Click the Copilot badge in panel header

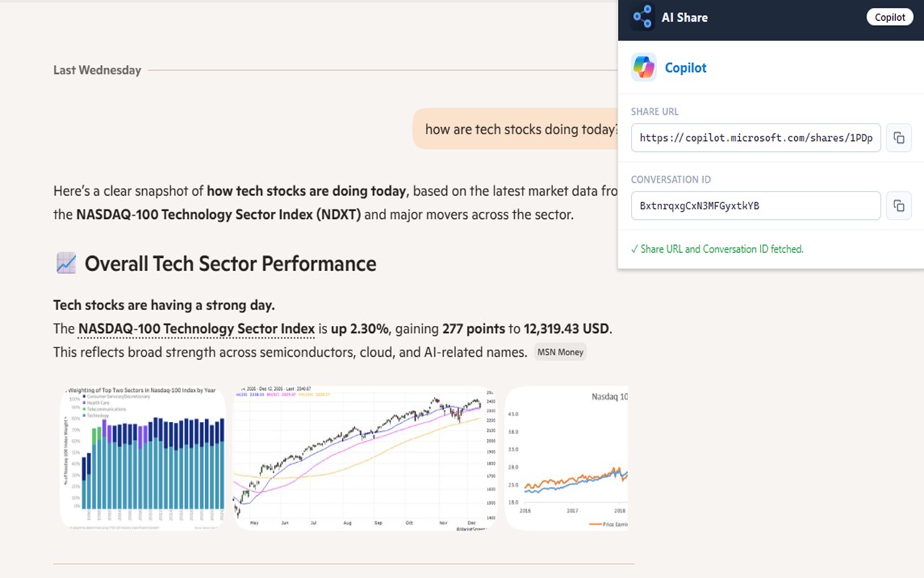(x=889, y=17)
